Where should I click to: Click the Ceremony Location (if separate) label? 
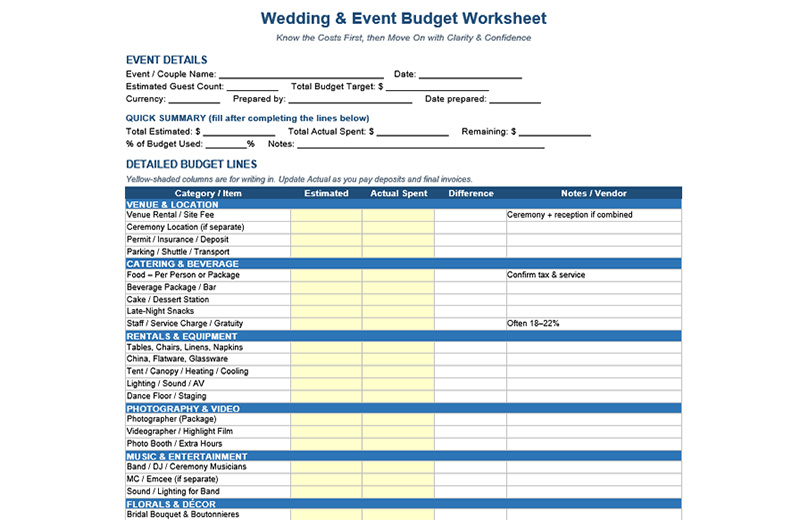click(185, 227)
